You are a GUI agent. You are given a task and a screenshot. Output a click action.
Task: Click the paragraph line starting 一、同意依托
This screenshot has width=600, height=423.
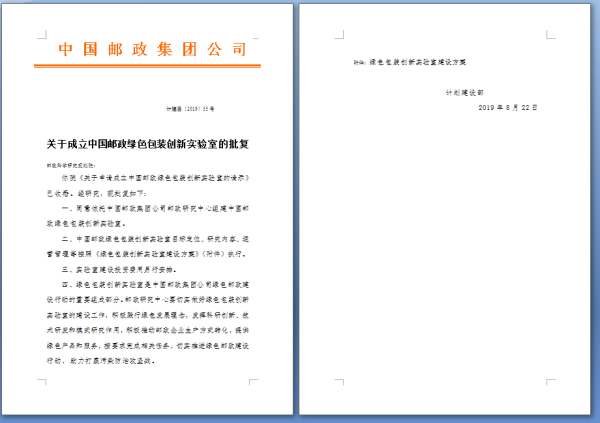coord(155,209)
